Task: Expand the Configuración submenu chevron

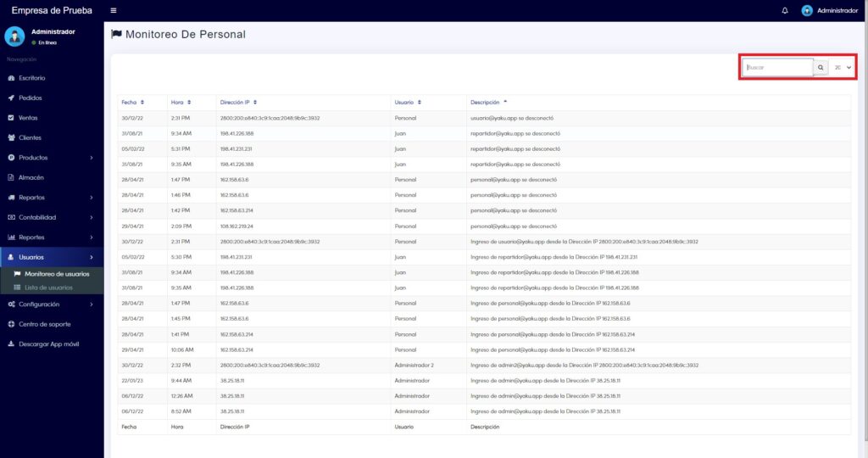Action: point(92,304)
